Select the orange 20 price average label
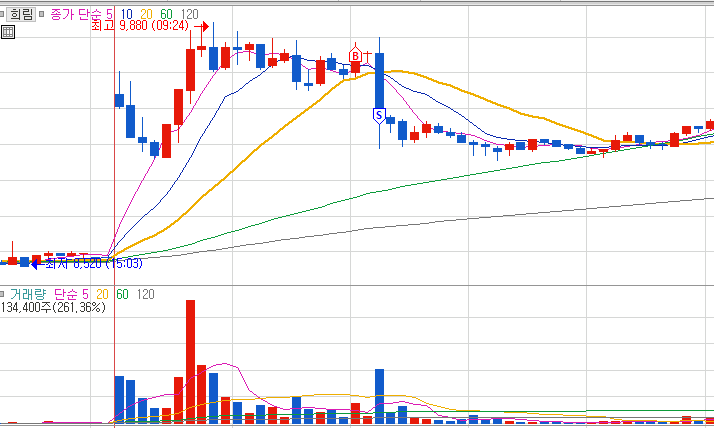 [146, 15]
